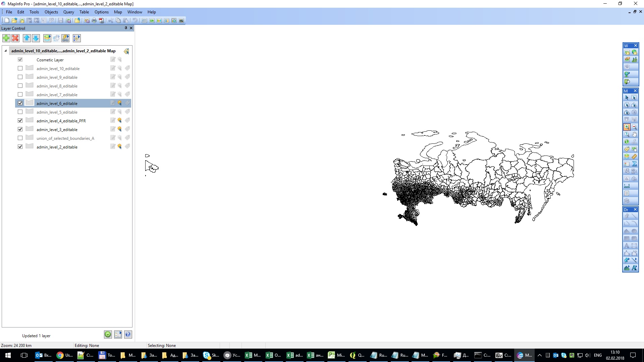Click the Help button at Layer Control bottom

coord(128,334)
